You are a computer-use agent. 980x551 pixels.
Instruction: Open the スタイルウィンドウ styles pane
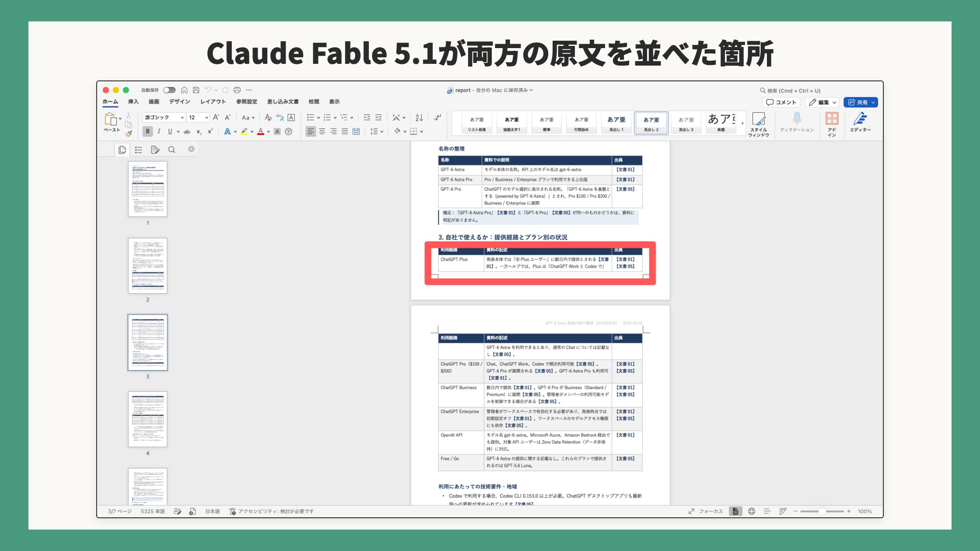tap(759, 125)
